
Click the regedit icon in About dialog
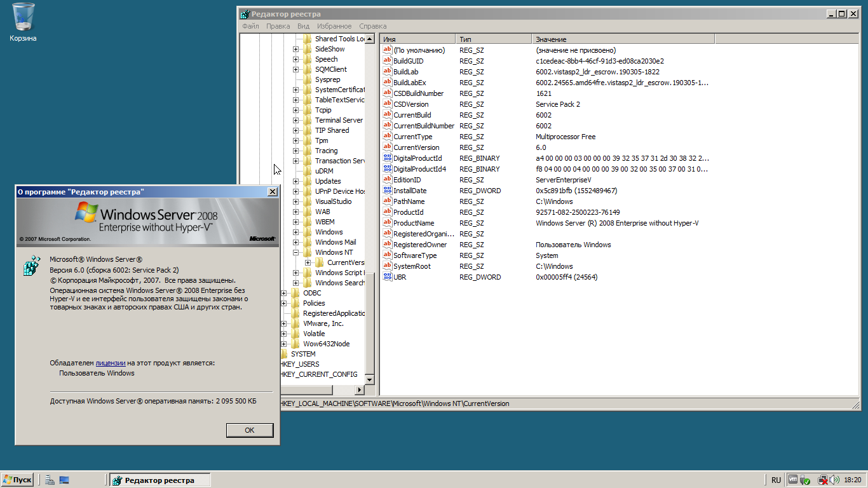(x=31, y=266)
